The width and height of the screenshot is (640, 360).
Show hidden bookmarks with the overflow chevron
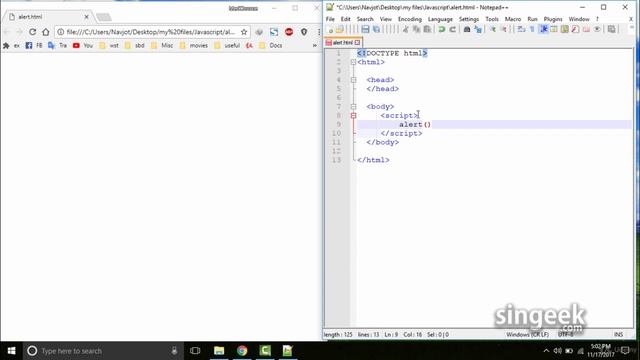[x=315, y=46]
